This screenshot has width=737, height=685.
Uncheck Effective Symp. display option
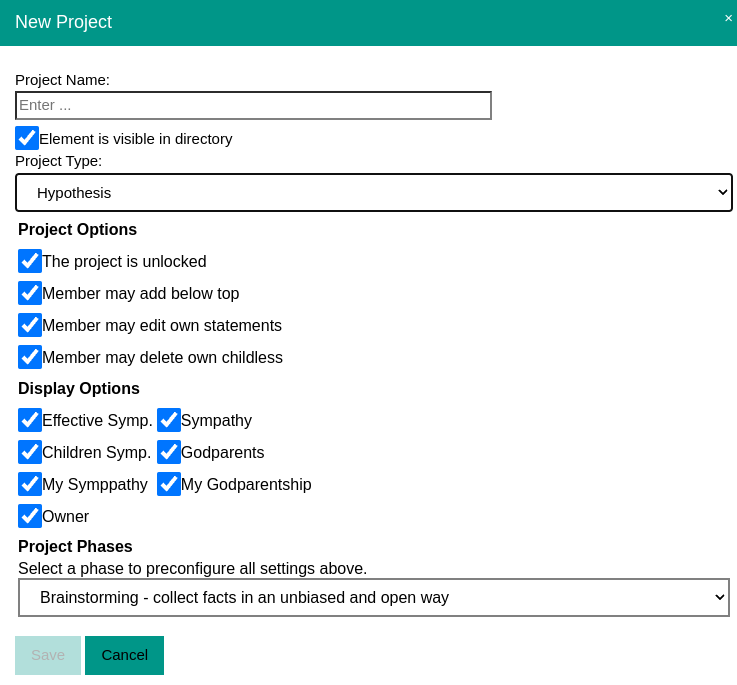pos(30,420)
